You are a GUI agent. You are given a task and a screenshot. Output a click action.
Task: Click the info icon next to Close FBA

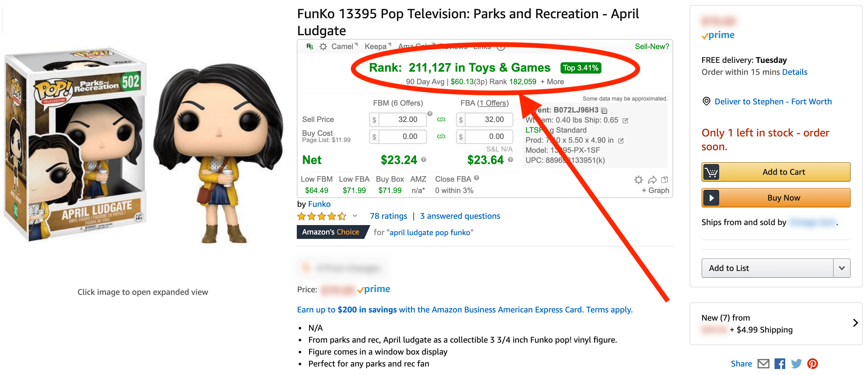click(x=477, y=179)
